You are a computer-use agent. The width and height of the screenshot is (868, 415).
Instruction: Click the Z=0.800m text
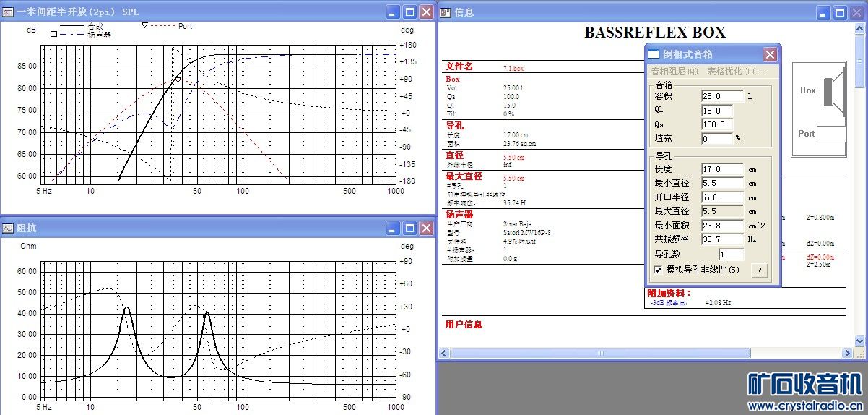(x=820, y=217)
